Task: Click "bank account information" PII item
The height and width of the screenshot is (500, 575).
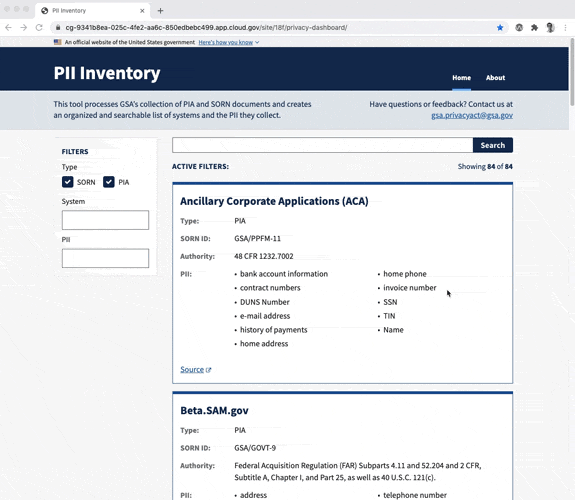Action: (x=284, y=274)
